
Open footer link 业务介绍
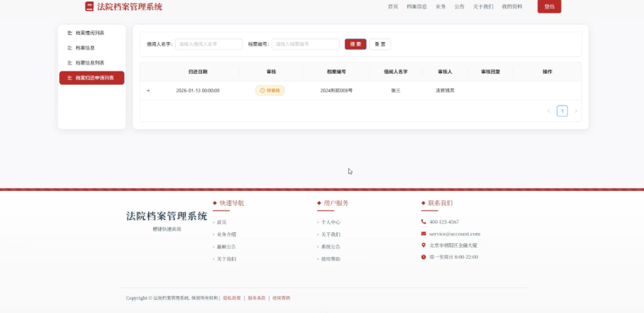[x=226, y=235]
